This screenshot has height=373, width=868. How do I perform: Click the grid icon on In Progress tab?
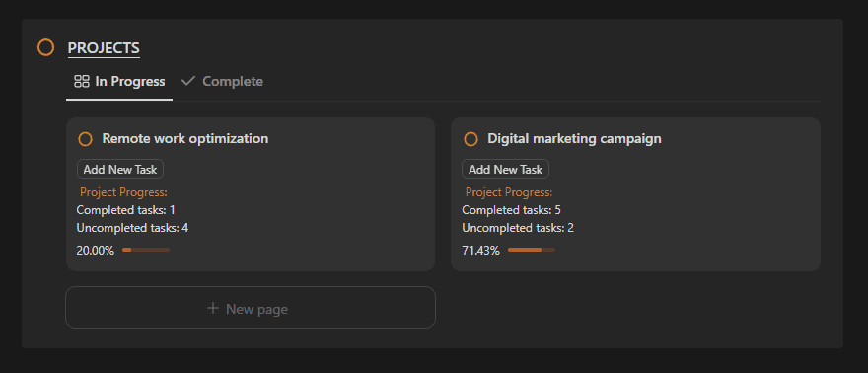coord(81,81)
